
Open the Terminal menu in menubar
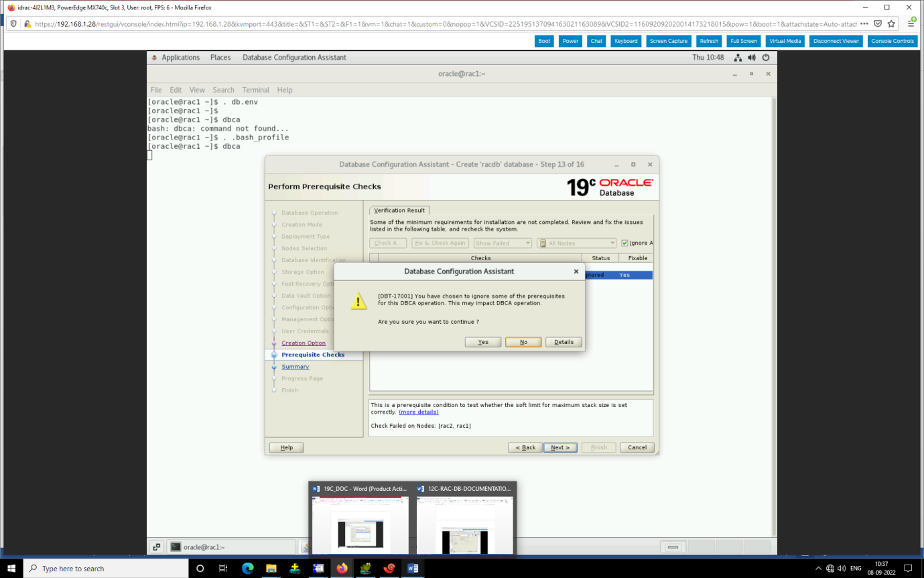pos(256,90)
